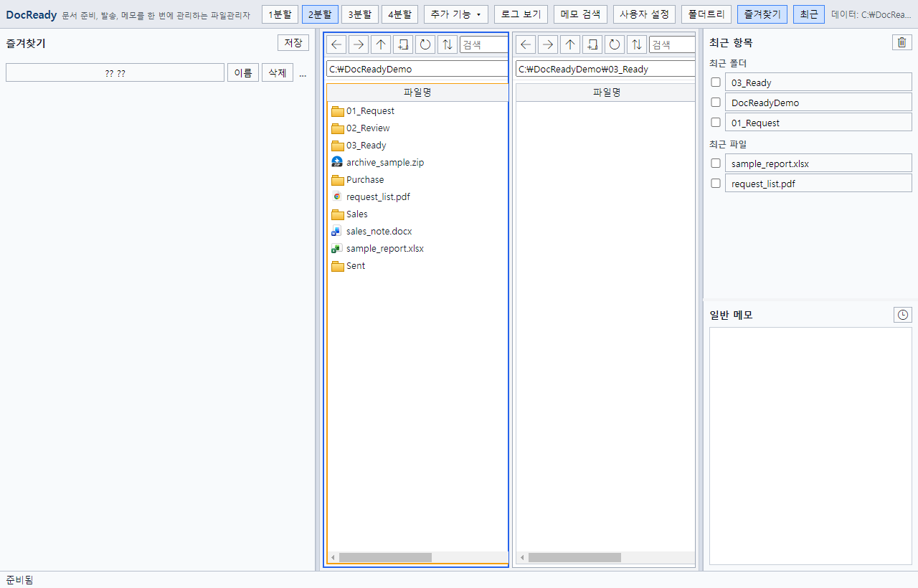Click the 저장 button in favorites panel
918x588 pixels.
tap(293, 43)
